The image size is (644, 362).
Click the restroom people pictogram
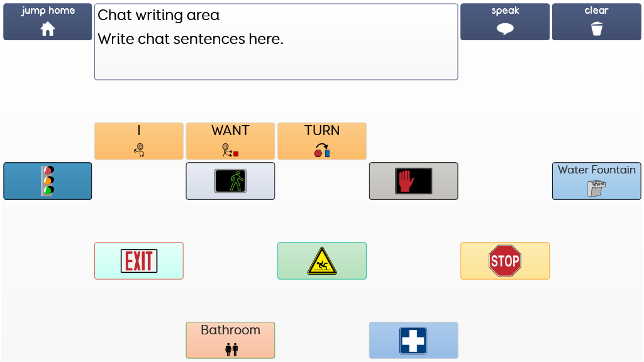[x=231, y=349]
